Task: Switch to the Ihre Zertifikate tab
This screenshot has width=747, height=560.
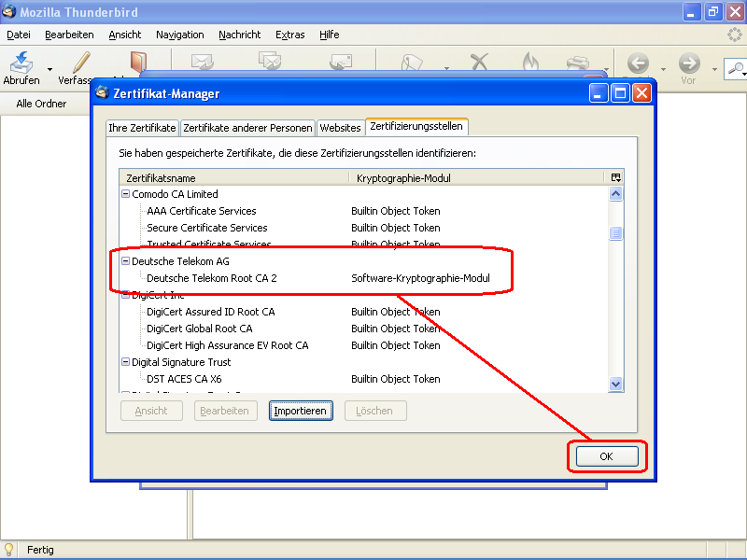Action: pos(142,128)
